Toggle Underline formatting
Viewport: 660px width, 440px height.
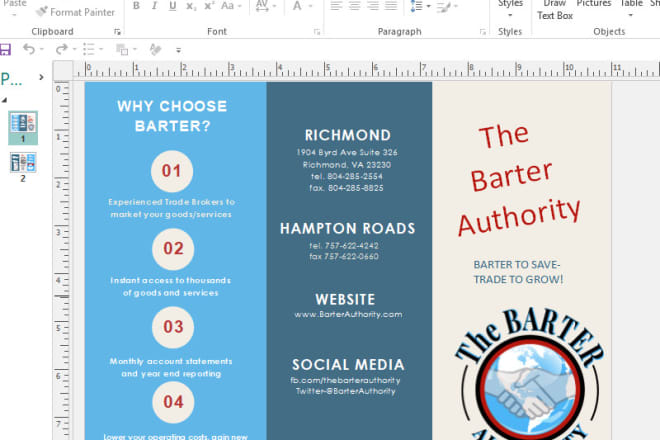pos(172,5)
